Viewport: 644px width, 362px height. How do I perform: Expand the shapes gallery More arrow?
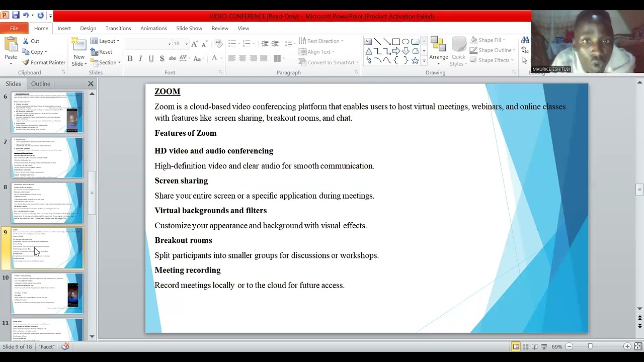pos(424,61)
